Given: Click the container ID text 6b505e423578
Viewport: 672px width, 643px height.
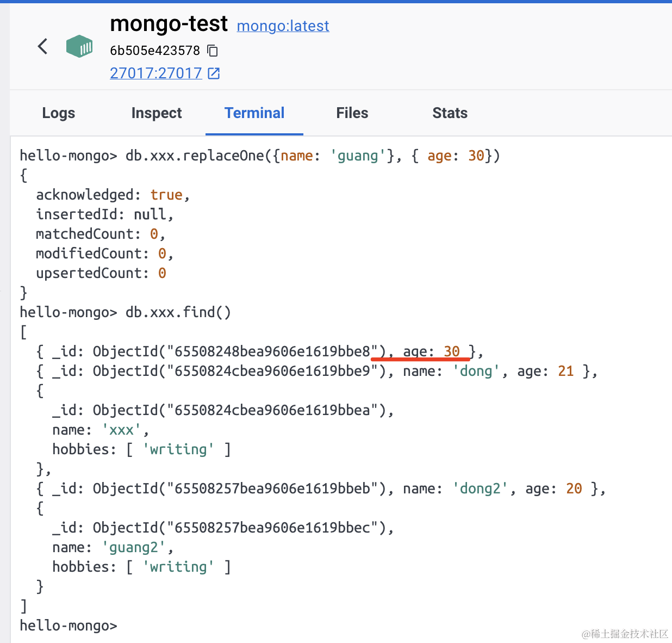Looking at the screenshot, I should pos(155,51).
